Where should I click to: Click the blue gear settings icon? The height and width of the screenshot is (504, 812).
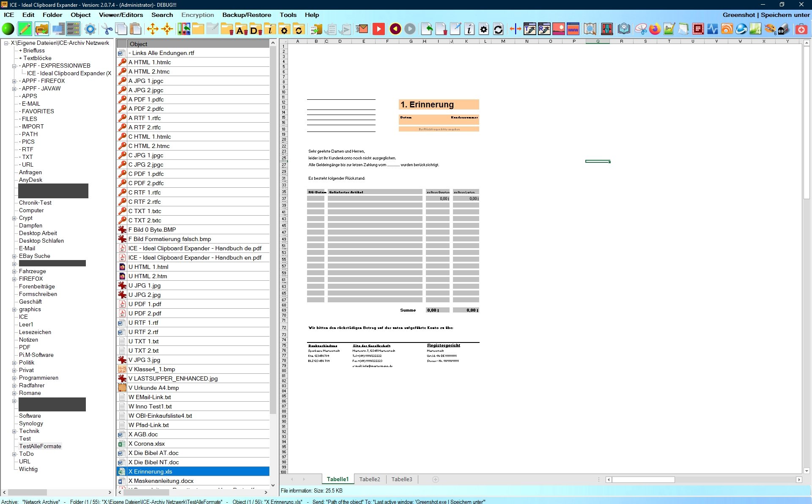[x=90, y=29]
